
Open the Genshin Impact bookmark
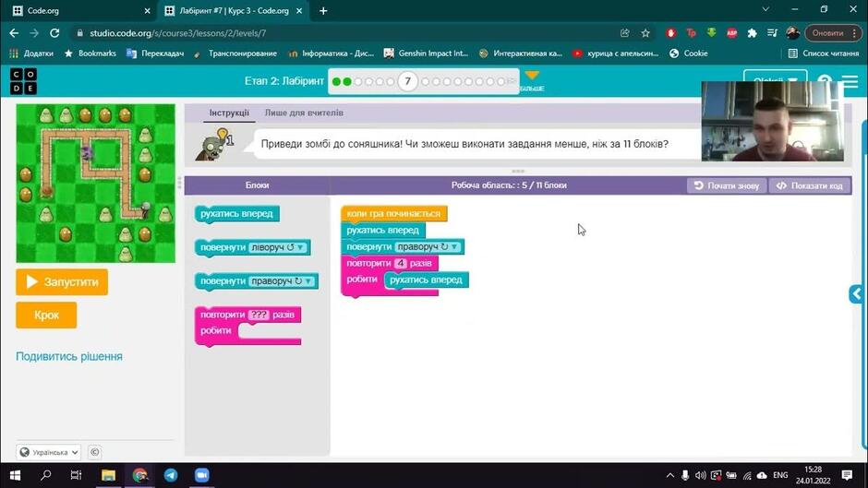click(426, 54)
